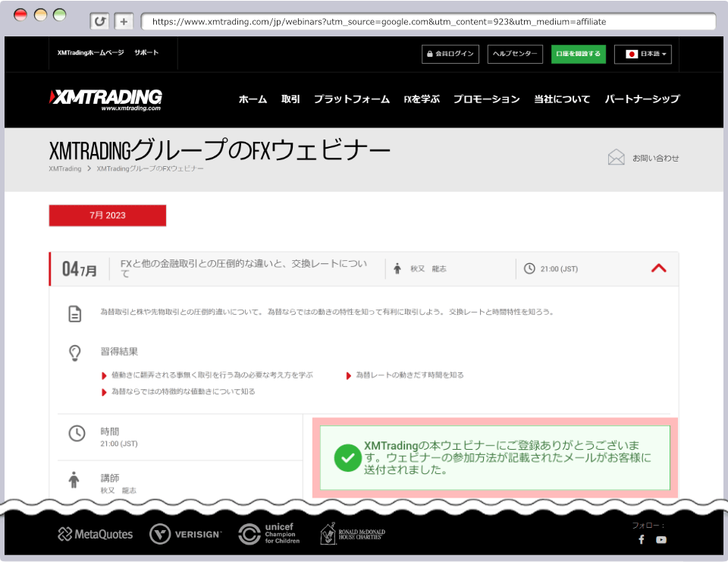Collapse the 04 7月 webinar entry
This screenshot has width=728, height=562.
(x=658, y=268)
